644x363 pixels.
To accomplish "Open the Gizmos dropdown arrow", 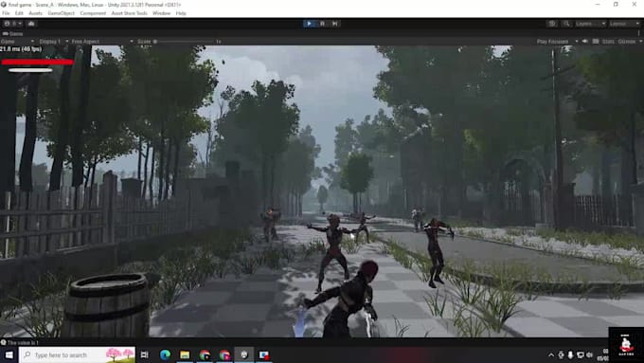I will [x=640, y=42].
